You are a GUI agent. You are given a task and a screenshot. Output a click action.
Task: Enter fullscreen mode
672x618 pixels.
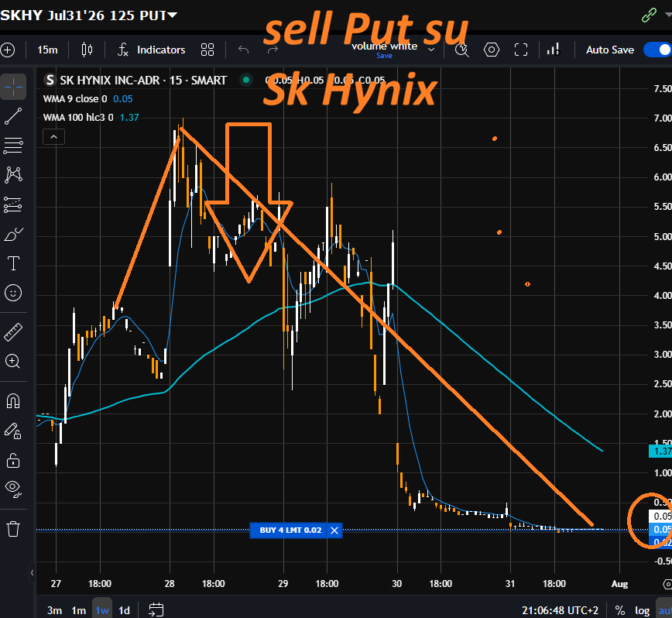point(521,50)
